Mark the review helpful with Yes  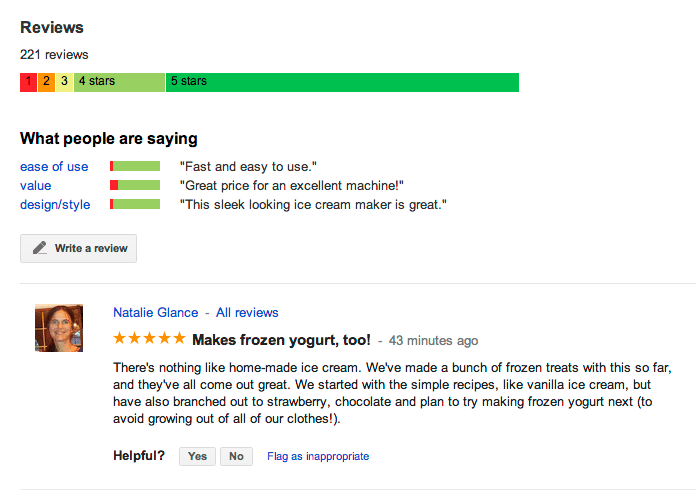[x=198, y=456]
